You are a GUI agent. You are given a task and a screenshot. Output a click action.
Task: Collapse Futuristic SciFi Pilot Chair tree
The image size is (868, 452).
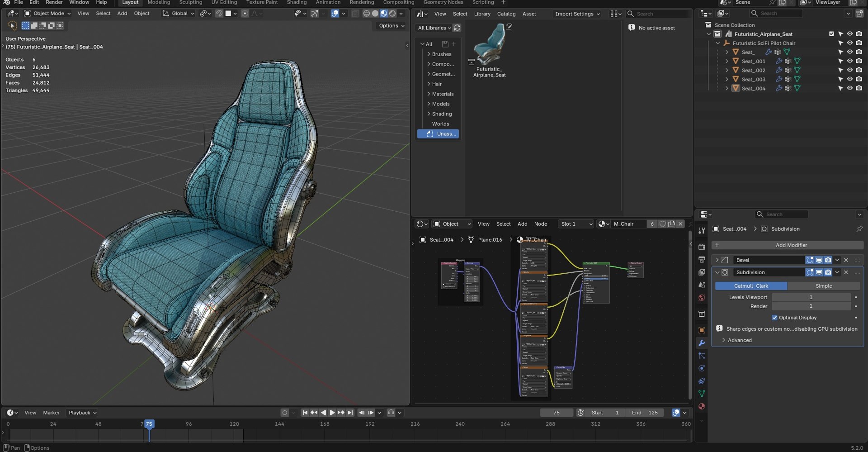pos(717,43)
